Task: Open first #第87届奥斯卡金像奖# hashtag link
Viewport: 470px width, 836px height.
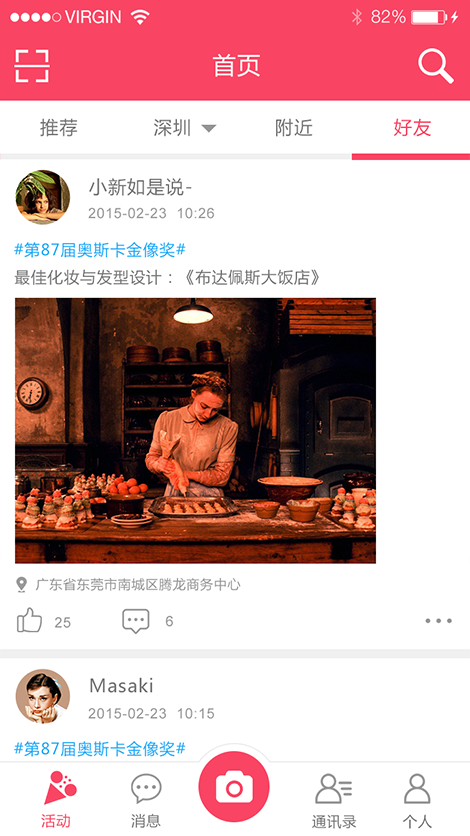Action: click(100, 249)
